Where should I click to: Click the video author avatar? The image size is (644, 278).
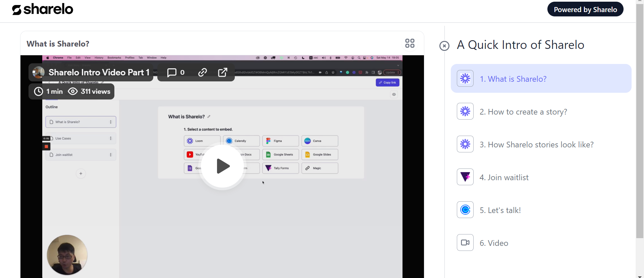pyautogui.click(x=39, y=72)
